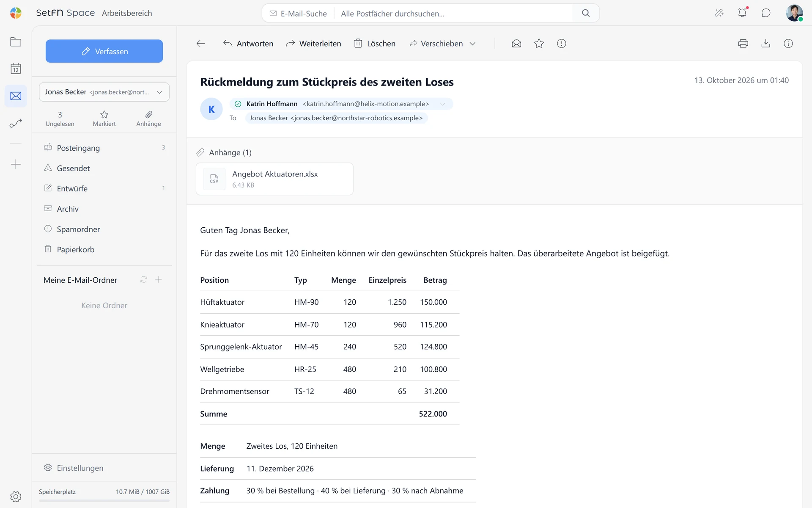This screenshot has height=508, width=812.
Task: Click Löschen to delete the email
Action: click(375, 44)
